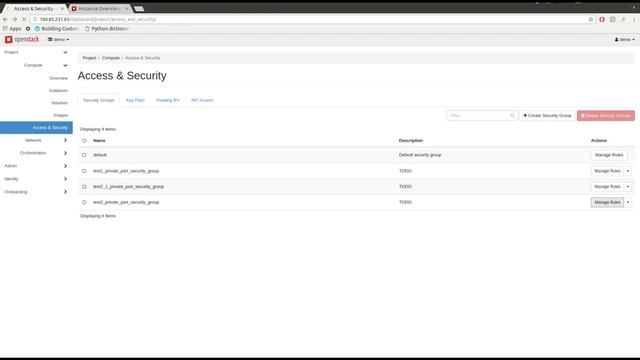The height and width of the screenshot is (360, 640).
Task: Collapse the Project sidebar section
Action: pos(36,52)
